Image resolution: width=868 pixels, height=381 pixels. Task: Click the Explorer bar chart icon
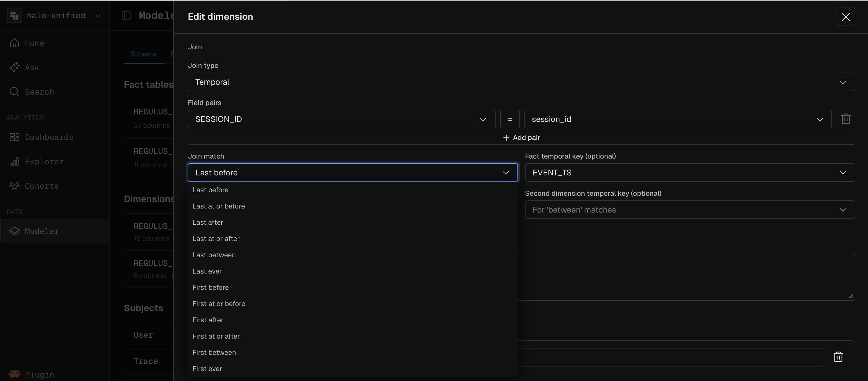coord(14,161)
